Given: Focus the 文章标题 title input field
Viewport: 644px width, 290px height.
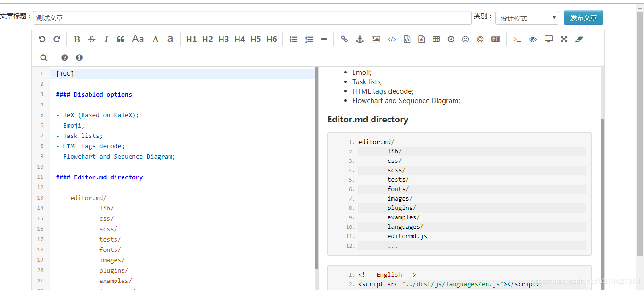Looking at the screenshot, I should (252, 18).
